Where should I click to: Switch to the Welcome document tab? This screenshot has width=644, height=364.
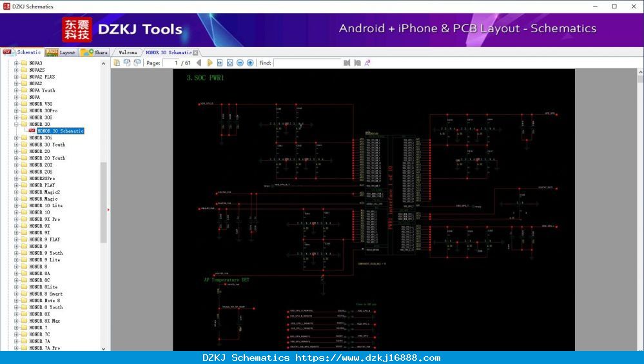click(128, 53)
